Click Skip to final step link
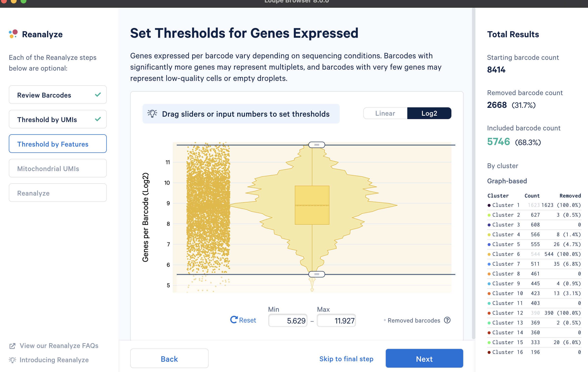Viewport: 588px width, 372px height. (346, 359)
